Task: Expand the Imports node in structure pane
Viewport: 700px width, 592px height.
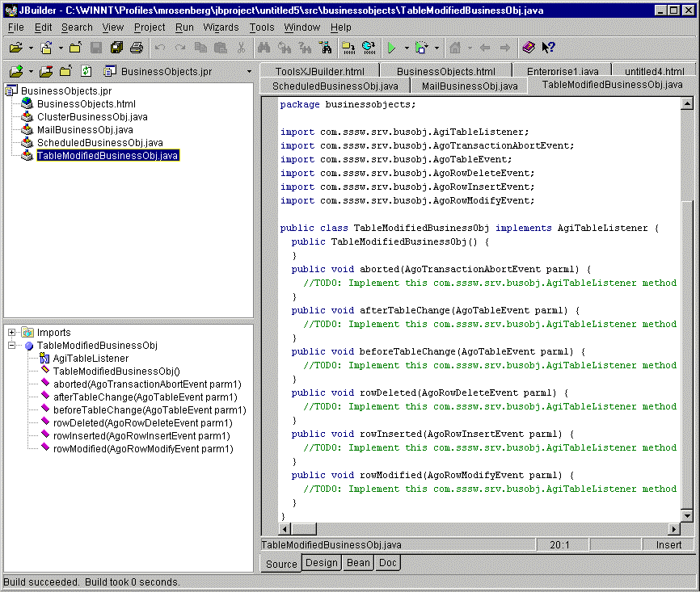Action: coord(12,333)
